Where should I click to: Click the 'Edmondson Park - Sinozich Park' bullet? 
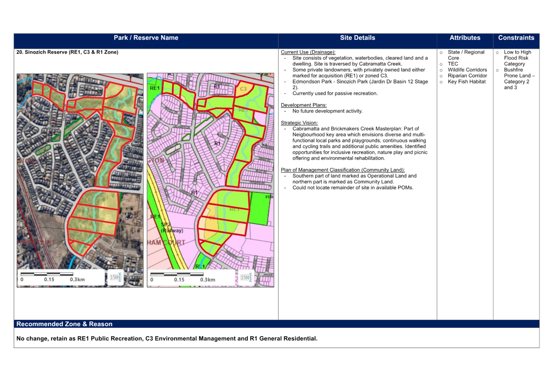(x=360, y=85)
